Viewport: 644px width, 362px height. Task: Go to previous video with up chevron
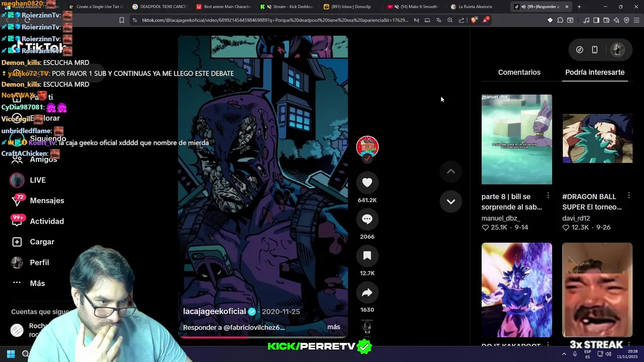click(x=451, y=171)
